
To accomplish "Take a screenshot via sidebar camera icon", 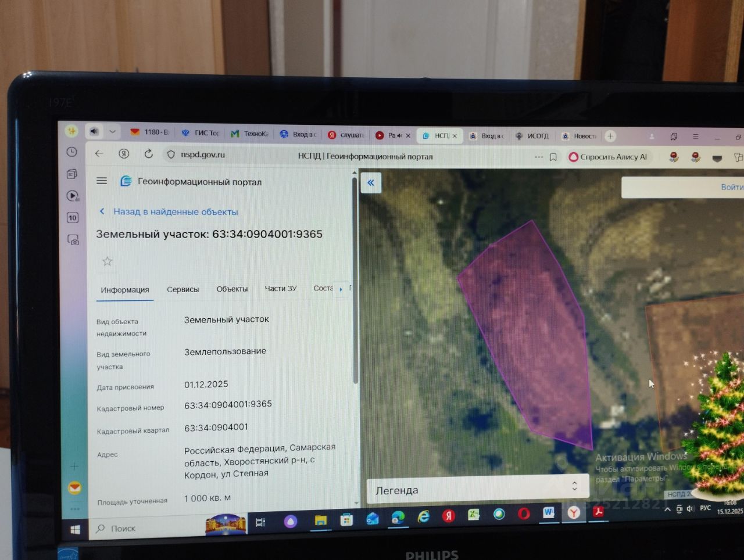I will pos(73,239).
